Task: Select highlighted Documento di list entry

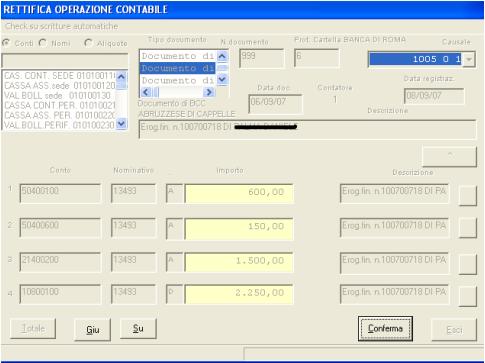Action: [x=178, y=68]
